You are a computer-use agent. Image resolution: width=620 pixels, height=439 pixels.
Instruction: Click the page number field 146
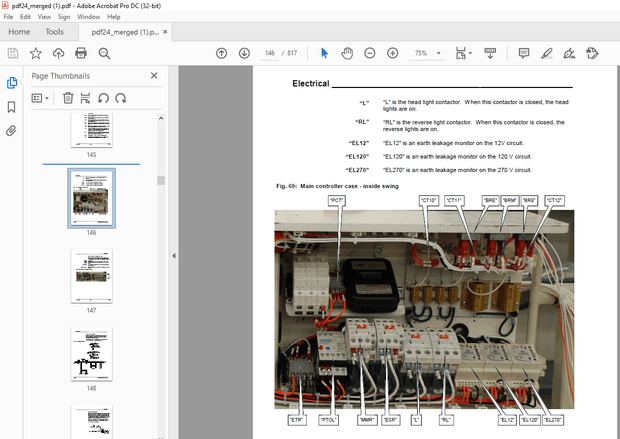[270, 53]
